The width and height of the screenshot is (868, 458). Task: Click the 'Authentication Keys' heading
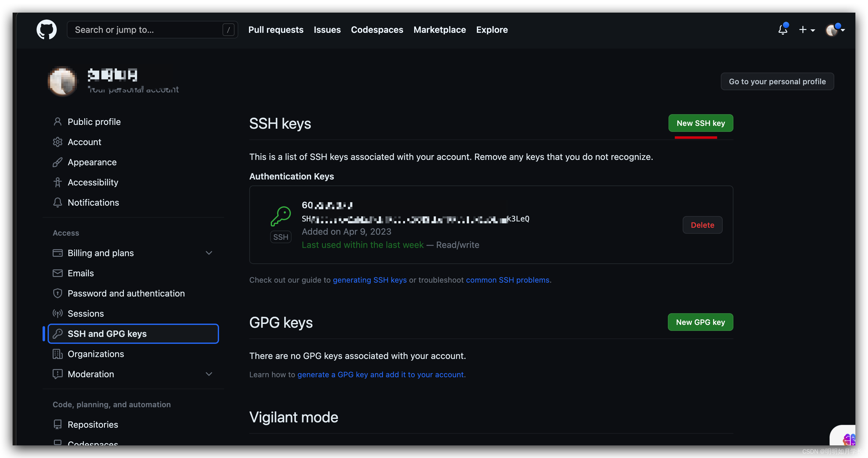click(292, 176)
